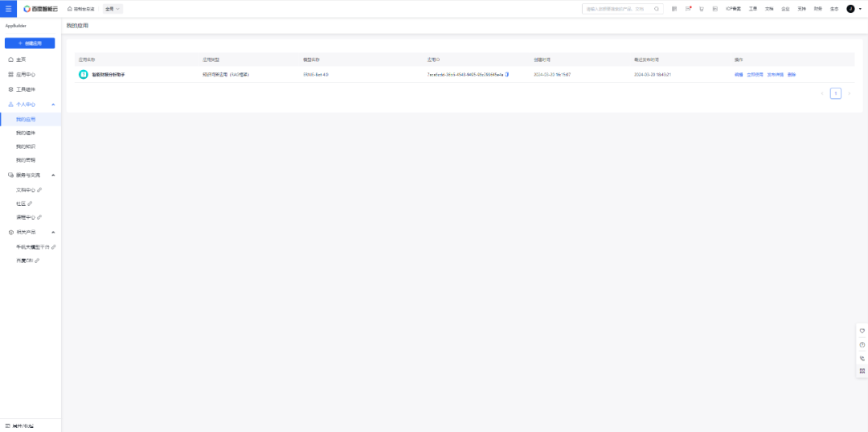868x432 pixels.
Task: Open the 文档 menu item
Action: point(769,9)
